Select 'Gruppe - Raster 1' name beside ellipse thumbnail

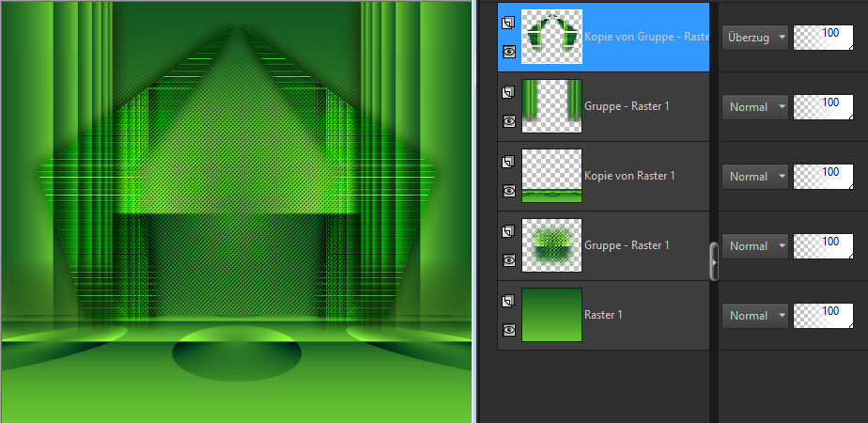click(627, 244)
